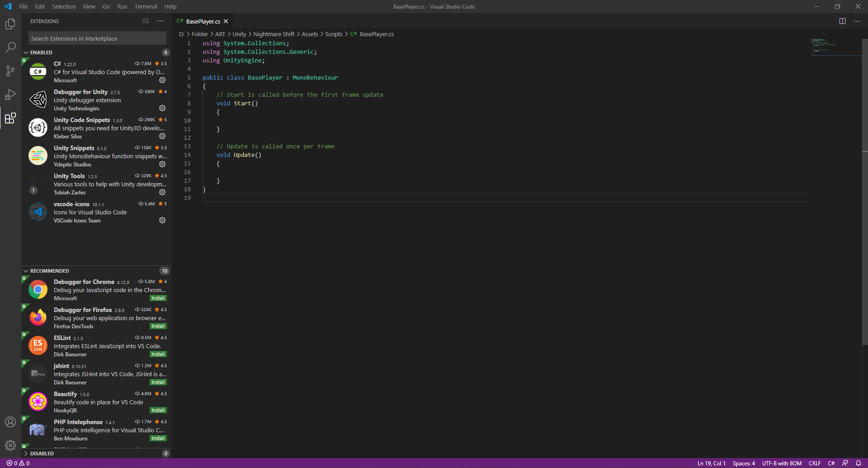Install the ESLint extension
The height and width of the screenshot is (468, 868).
158,355
